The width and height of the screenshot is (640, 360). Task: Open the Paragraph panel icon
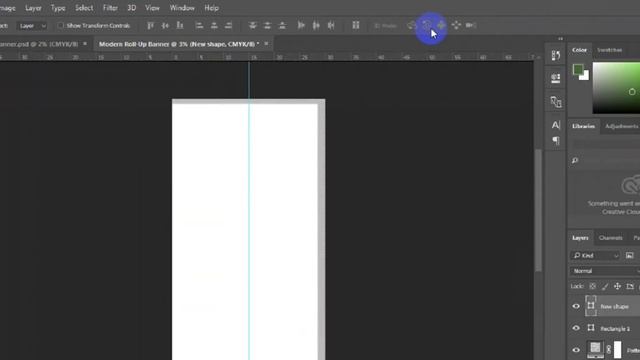click(x=556, y=141)
